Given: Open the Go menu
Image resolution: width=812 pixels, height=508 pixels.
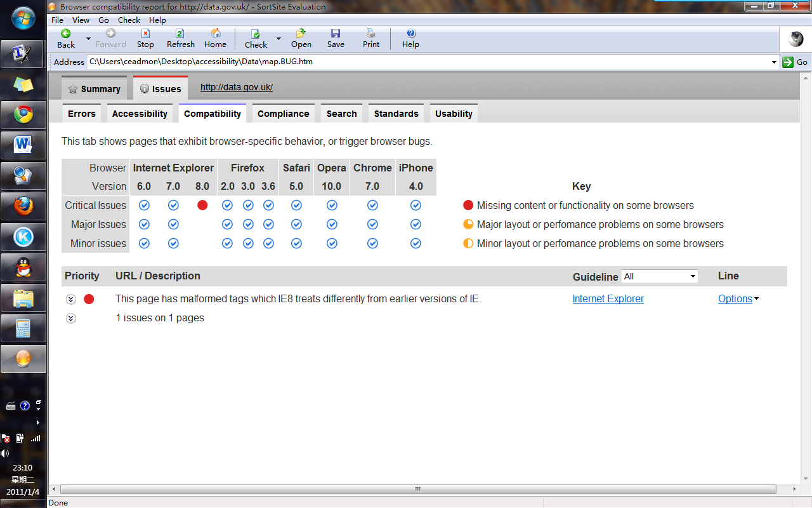Looking at the screenshot, I should point(103,20).
